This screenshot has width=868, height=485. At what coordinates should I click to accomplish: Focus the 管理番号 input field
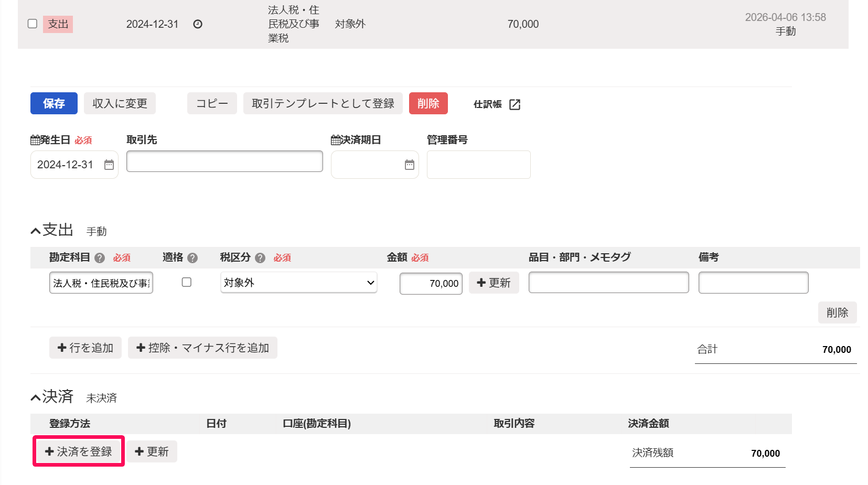click(479, 165)
